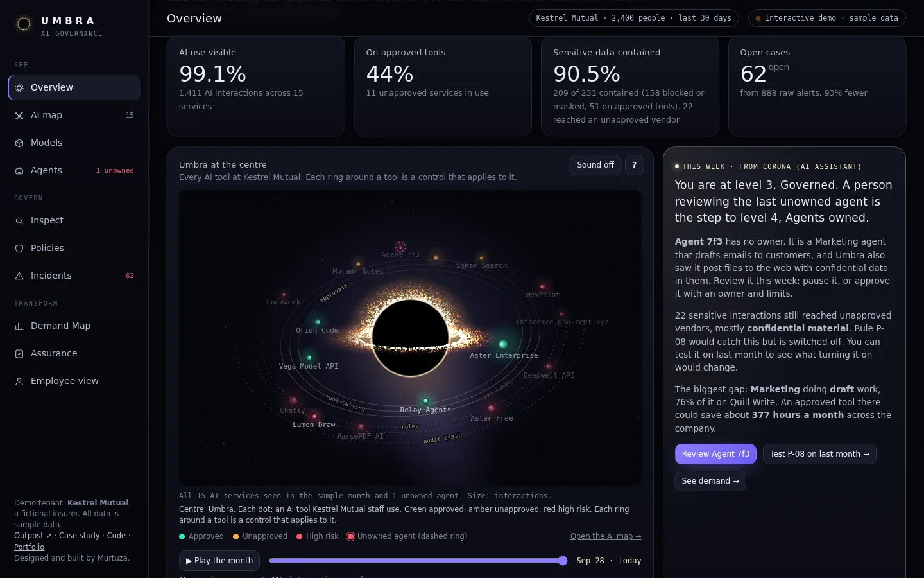The image size is (924, 578).
Task: Click the Review Agent 7f3 button
Action: (x=715, y=454)
